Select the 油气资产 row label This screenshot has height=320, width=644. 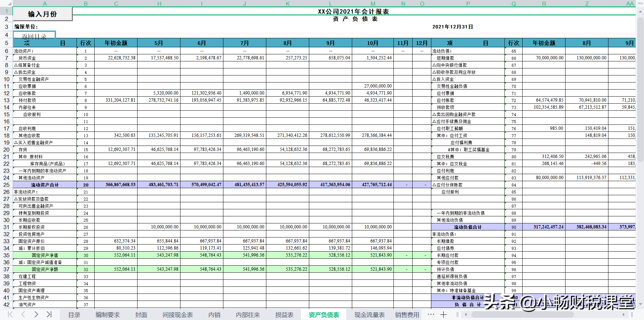point(27,305)
